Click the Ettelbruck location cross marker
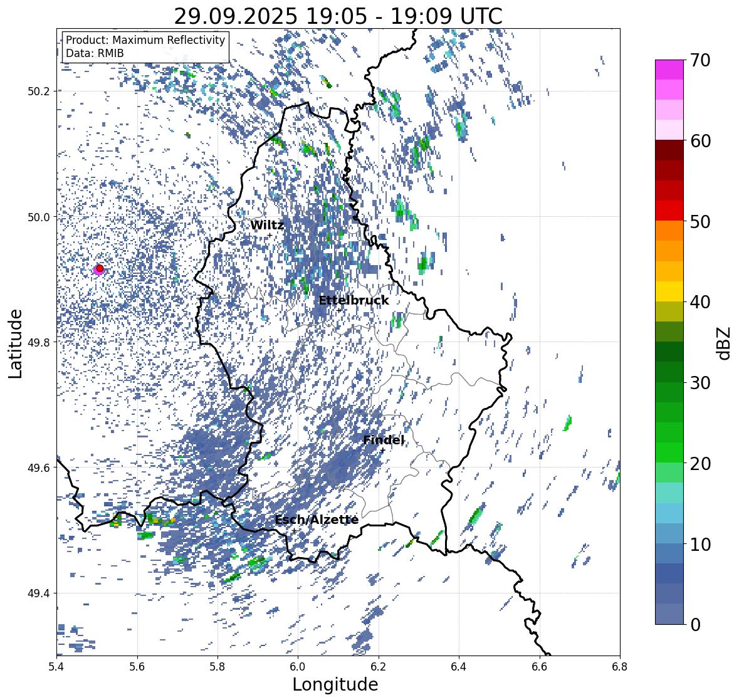Screen dimensions: 739x700 (338, 310)
